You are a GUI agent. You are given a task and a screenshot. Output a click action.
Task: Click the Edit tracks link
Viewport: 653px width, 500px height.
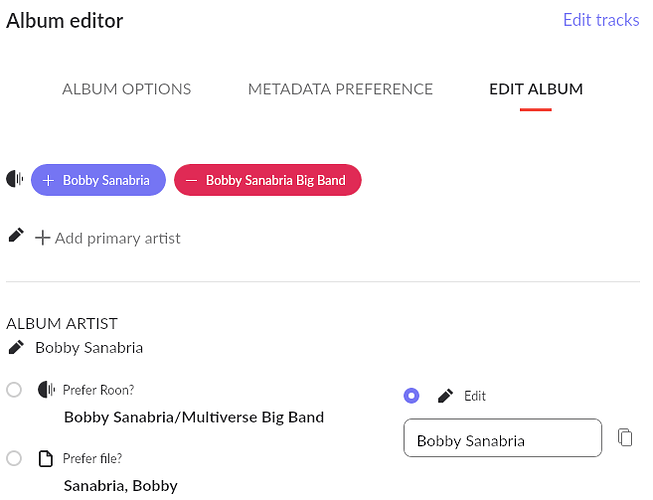[x=600, y=20]
